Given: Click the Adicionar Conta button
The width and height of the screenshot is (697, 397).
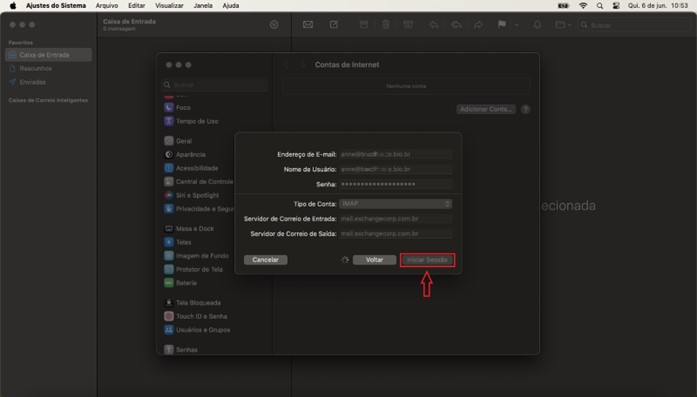Looking at the screenshot, I should (x=486, y=109).
